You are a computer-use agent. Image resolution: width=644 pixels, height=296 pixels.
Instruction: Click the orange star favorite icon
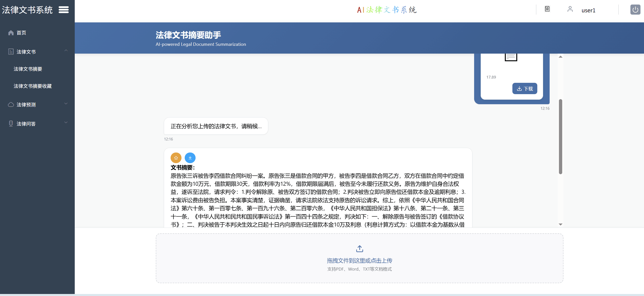tap(176, 158)
